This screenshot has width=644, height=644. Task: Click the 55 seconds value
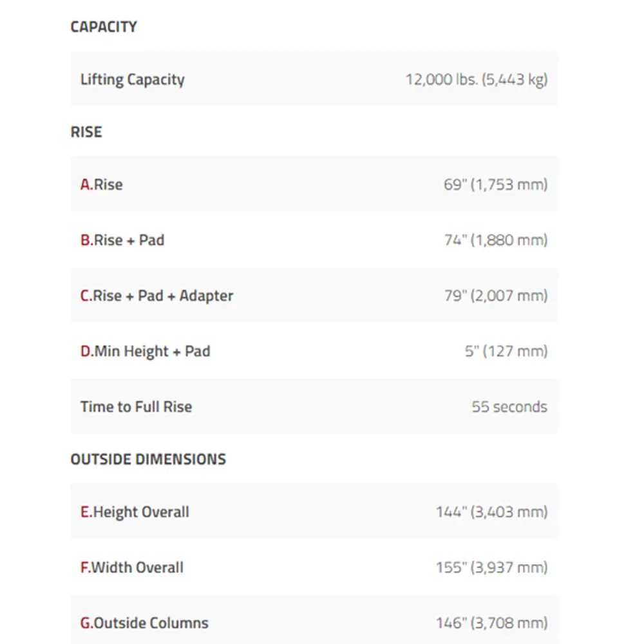coord(509,406)
